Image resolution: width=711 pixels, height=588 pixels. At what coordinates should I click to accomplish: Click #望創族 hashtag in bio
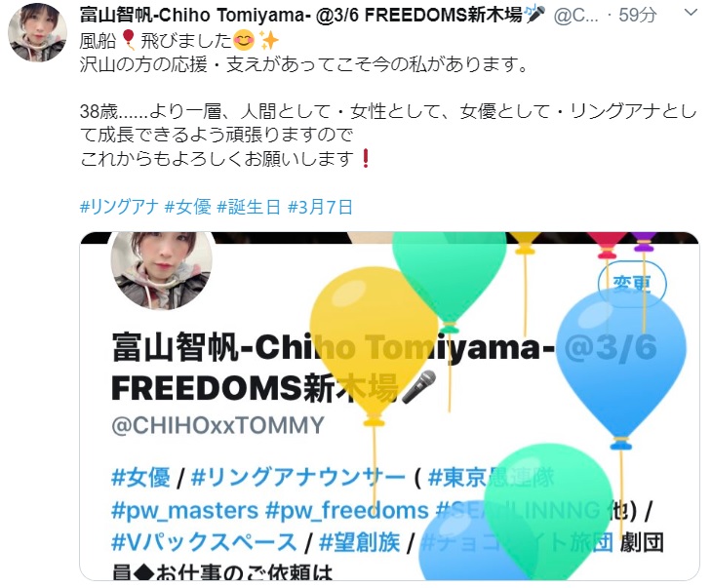click(x=360, y=543)
